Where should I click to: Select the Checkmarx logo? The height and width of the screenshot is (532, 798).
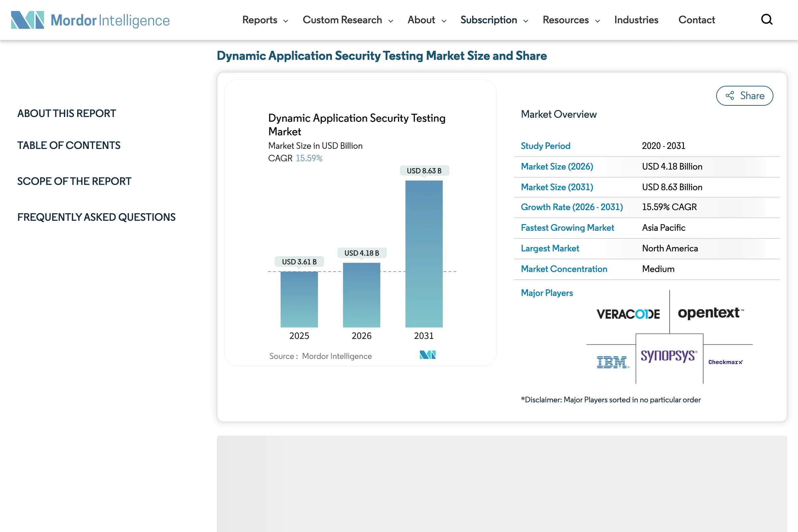(726, 362)
